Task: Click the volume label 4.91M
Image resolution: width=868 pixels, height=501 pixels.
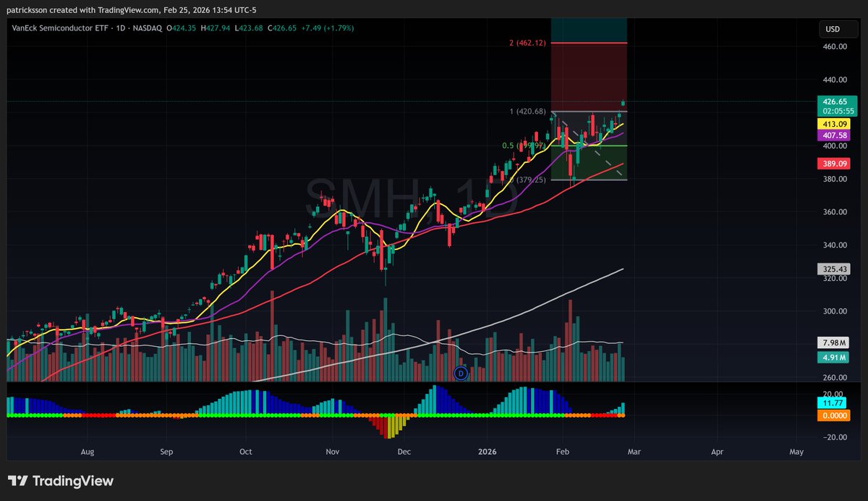Action: coord(833,357)
